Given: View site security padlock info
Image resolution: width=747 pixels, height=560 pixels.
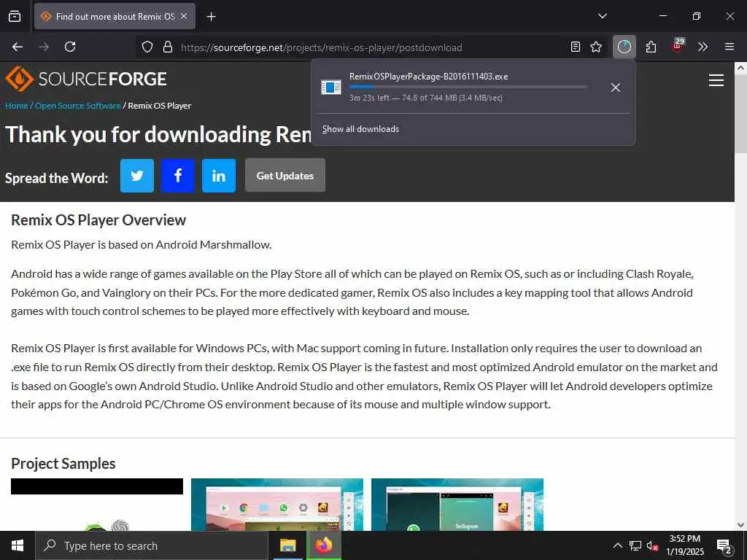Looking at the screenshot, I should point(167,47).
